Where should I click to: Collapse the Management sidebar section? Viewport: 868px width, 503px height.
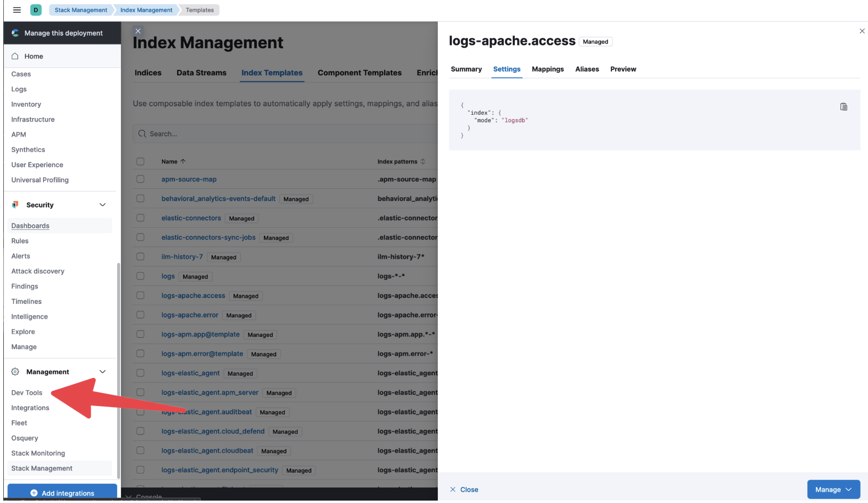tap(102, 371)
